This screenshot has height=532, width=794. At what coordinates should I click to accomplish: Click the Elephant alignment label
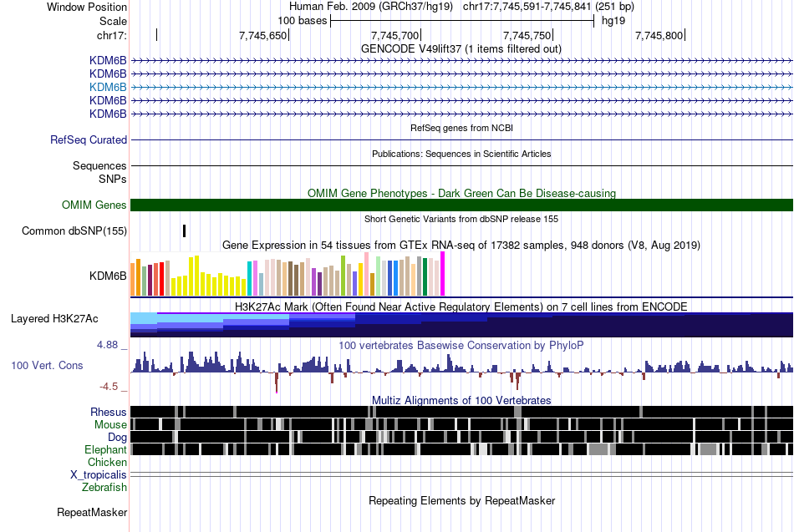(x=105, y=449)
